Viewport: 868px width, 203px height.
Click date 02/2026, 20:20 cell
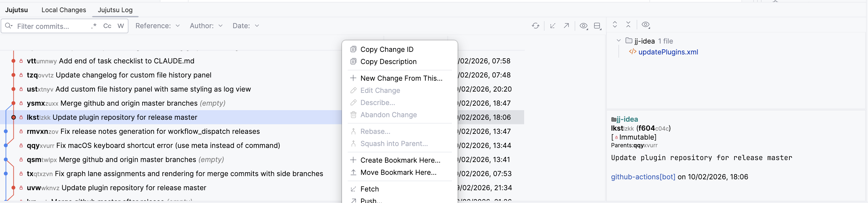484,89
